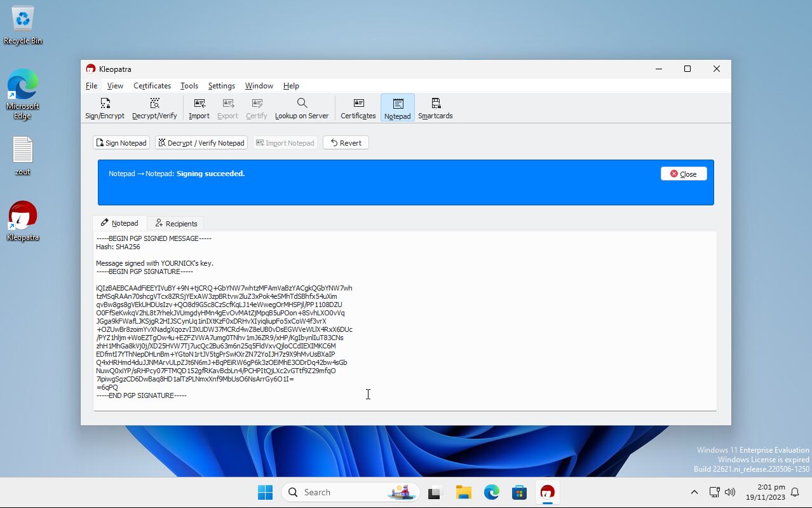Select the Import certificate icon

coord(199,108)
